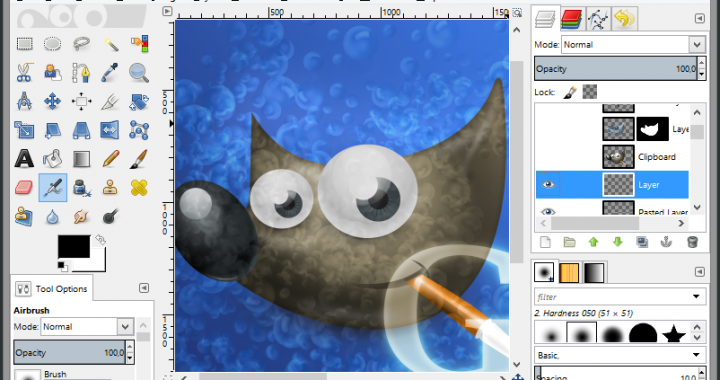
Task: Select the Smudge finger tool
Action: pyautogui.click(x=81, y=216)
